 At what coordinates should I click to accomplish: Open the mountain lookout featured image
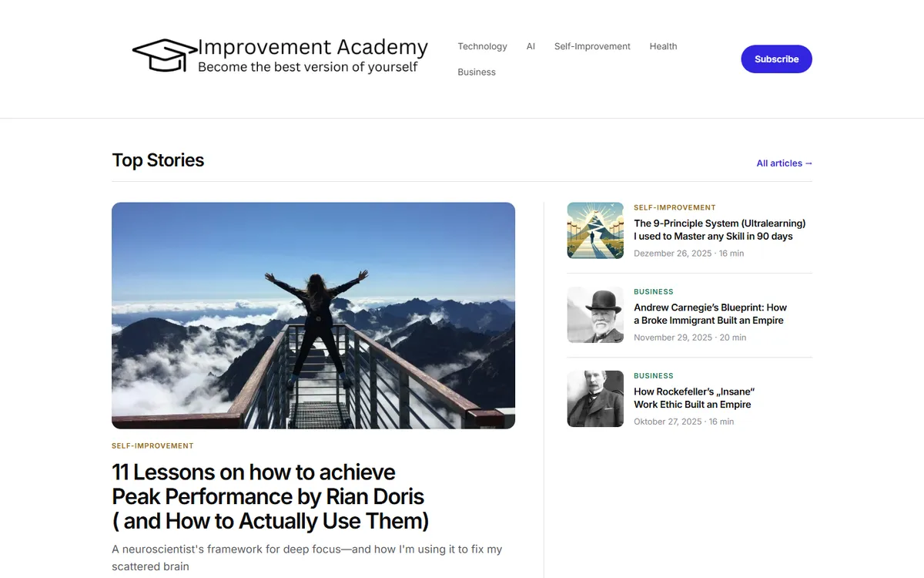(313, 315)
